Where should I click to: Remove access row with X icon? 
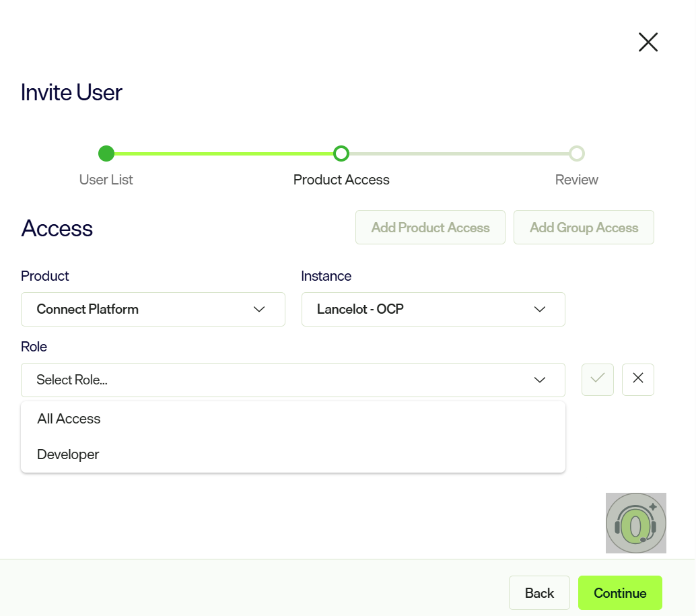tap(638, 380)
